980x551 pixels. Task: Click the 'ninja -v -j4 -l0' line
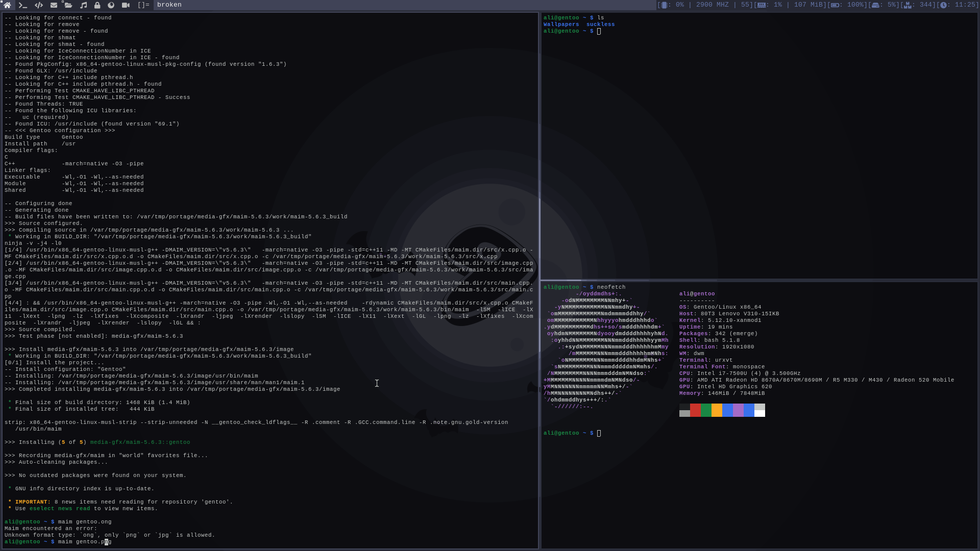pyautogui.click(x=33, y=243)
